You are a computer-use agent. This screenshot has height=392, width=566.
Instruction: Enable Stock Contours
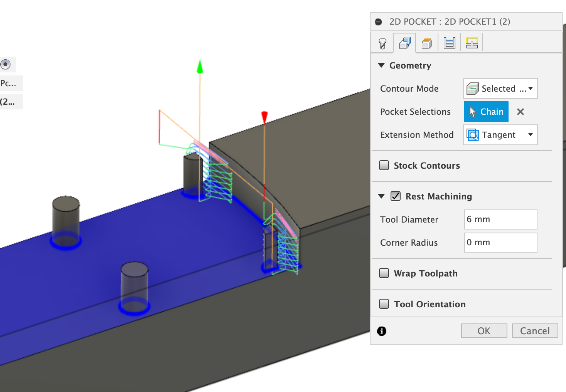coord(384,165)
